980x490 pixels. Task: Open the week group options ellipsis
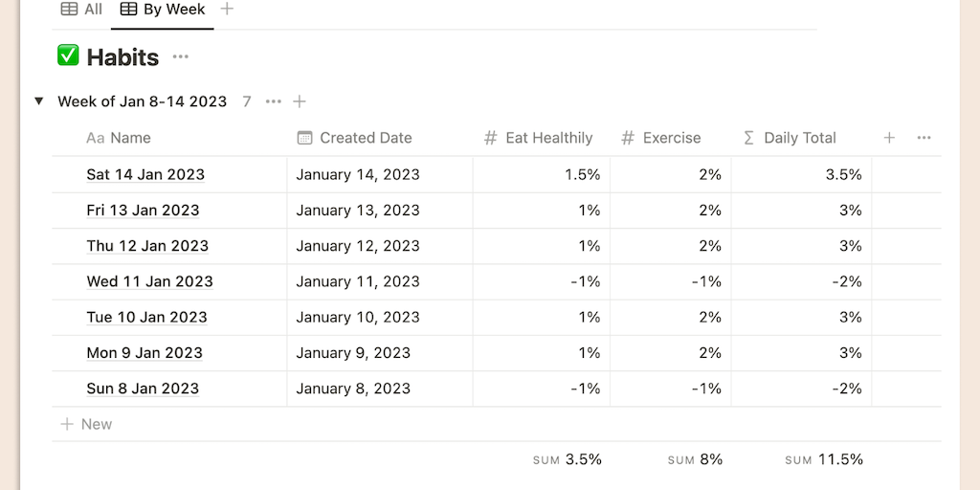[x=274, y=101]
